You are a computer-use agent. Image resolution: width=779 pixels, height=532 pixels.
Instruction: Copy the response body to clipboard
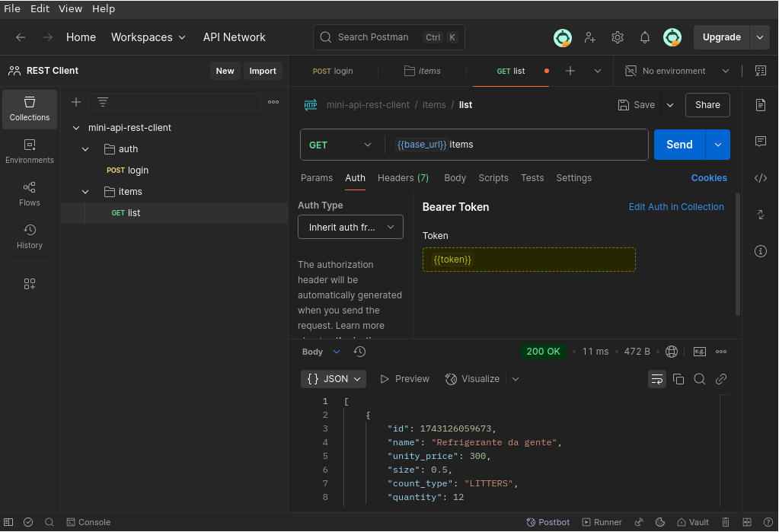point(678,379)
